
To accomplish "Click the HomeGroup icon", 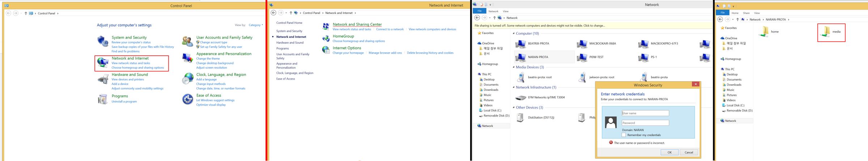I will (x=326, y=38).
